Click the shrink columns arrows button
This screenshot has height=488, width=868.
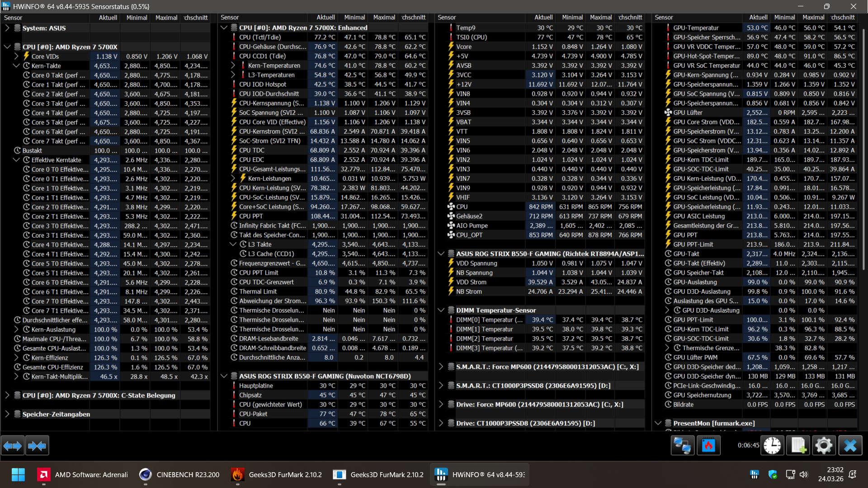point(37,446)
